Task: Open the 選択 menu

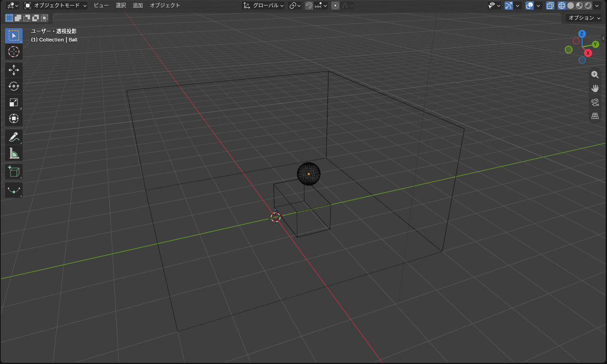Action: coord(121,6)
